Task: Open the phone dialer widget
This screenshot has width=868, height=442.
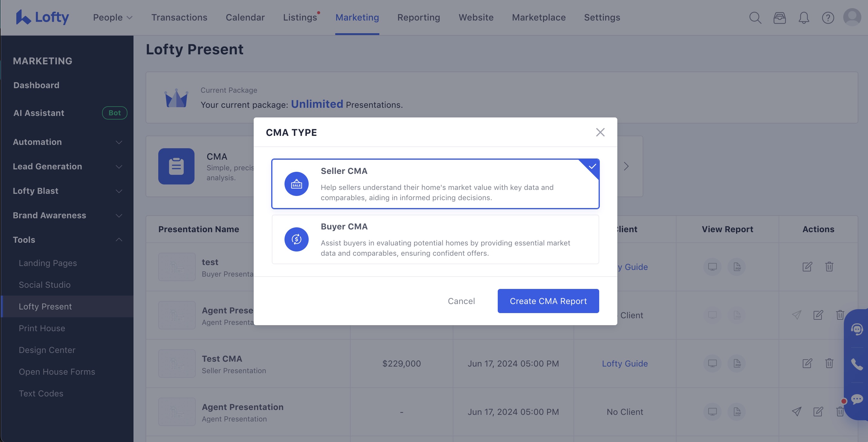Action: pyautogui.click(x=857, y=364)
